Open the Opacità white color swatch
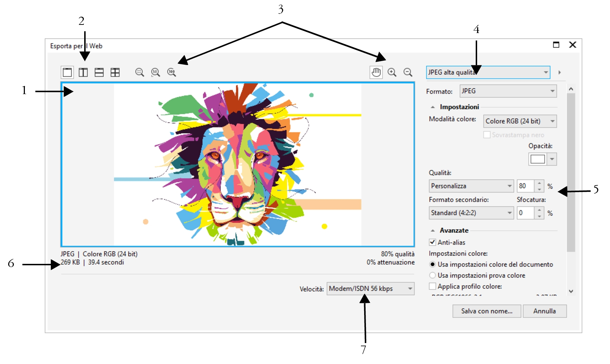 click(x=538, y=159)
